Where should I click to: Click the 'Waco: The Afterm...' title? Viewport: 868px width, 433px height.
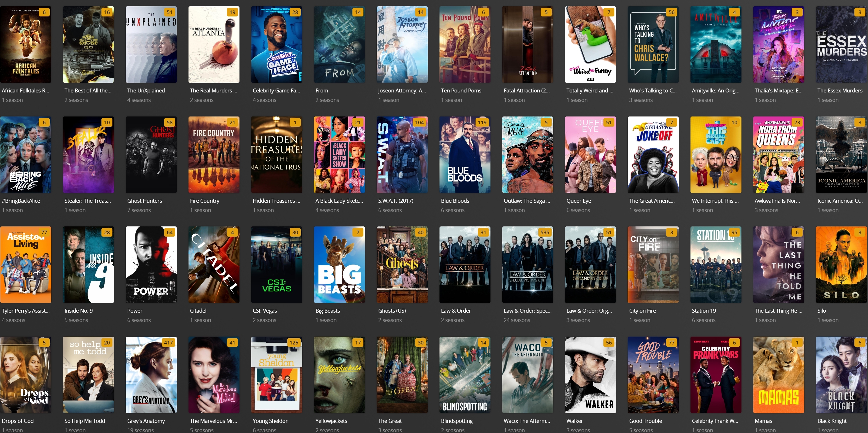pyautogui.click(x=527, y=421)
